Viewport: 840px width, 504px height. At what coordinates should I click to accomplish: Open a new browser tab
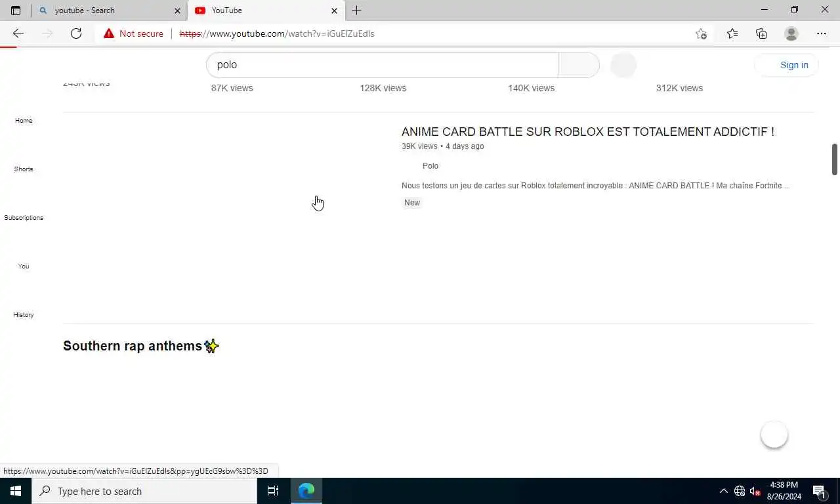pos(356,10)
